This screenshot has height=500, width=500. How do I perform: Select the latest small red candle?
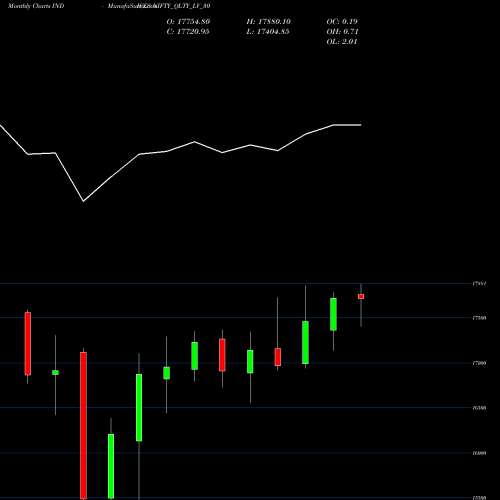click(x=361, y=297)
